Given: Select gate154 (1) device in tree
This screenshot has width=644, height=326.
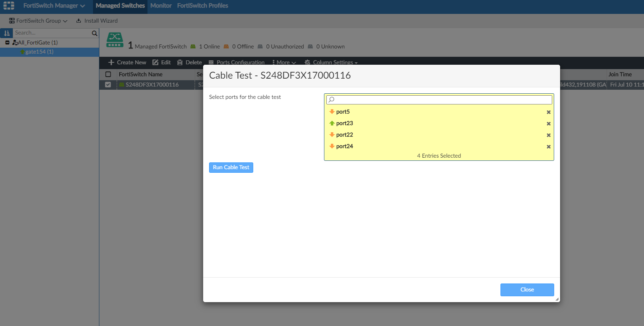Looking at the screenshot, I should coord(39,52).
